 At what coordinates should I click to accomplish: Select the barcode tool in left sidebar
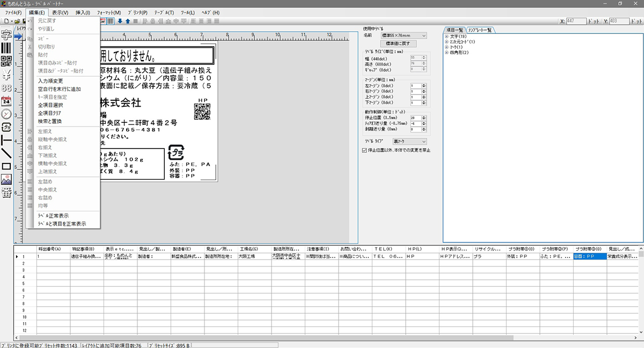[x=6, y=48]
